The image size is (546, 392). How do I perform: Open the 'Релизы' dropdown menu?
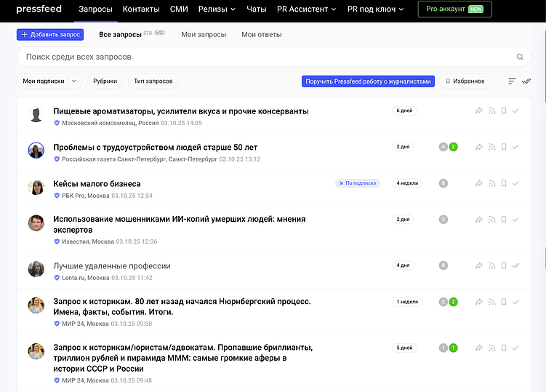coord(217,9)
